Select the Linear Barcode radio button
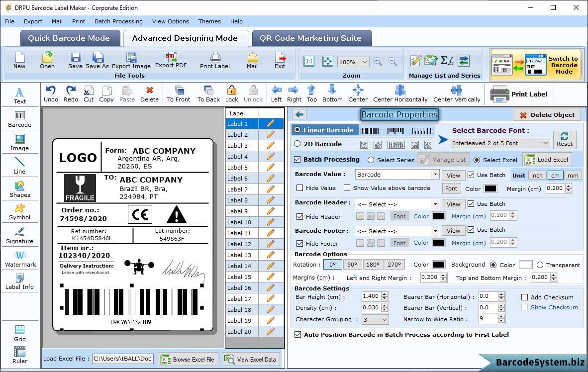The width and height of the screenshot is (588, 372). point(297,130)
